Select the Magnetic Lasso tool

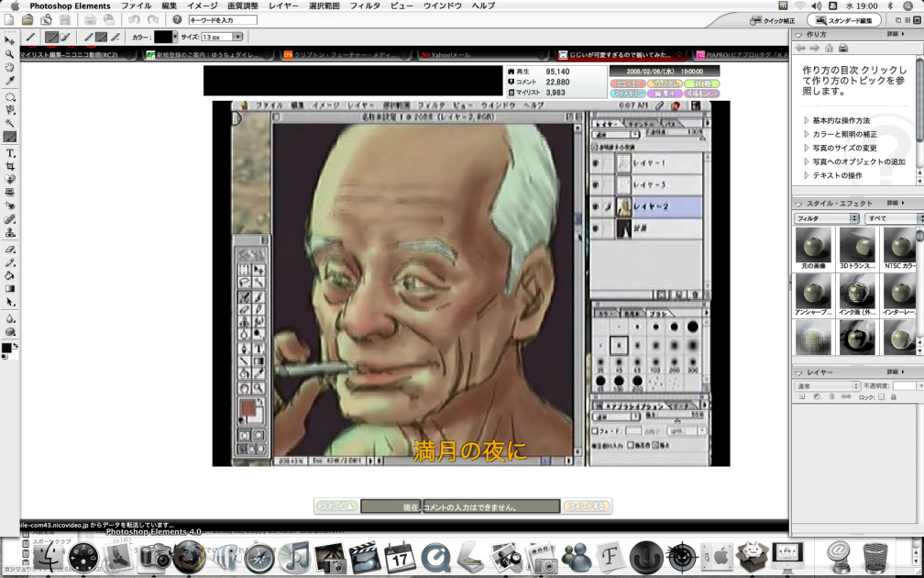(x=9, y=110)
